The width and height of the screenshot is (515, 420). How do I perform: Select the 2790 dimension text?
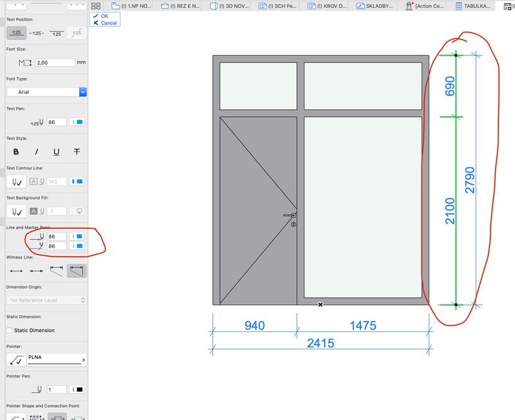(470, 180)
